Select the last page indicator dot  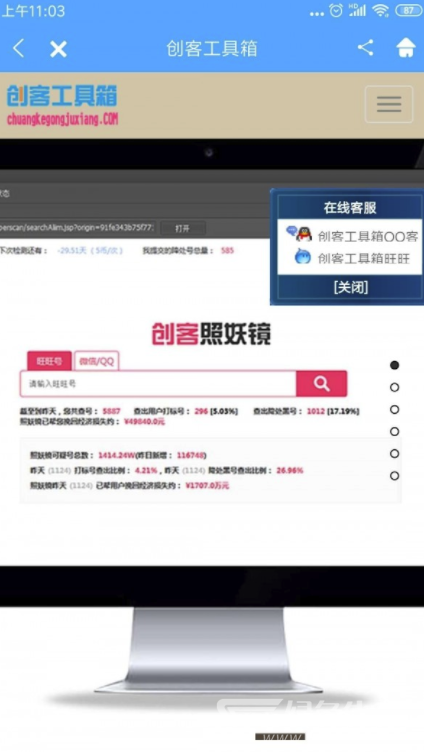click(394, 476)
